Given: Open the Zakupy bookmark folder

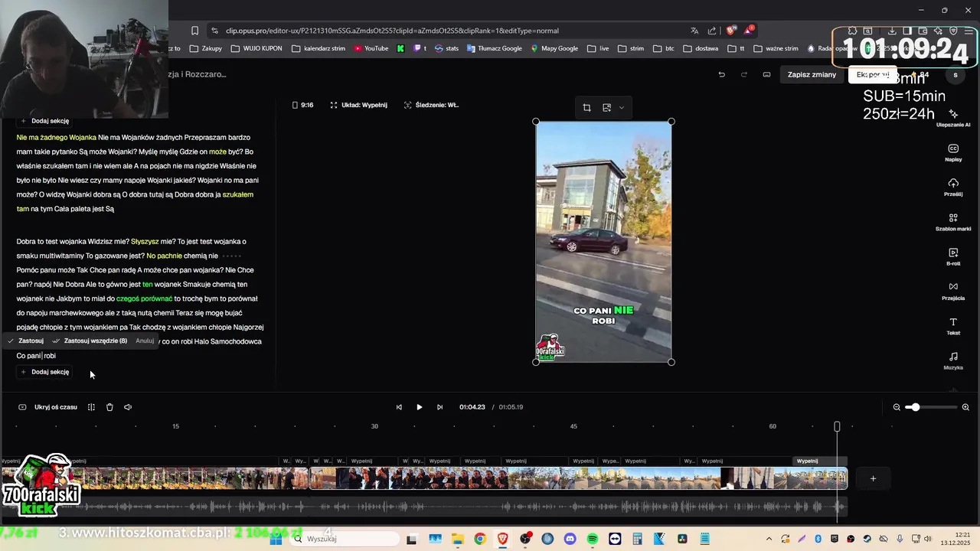Looking at the screenshot, I should [206, 48].
